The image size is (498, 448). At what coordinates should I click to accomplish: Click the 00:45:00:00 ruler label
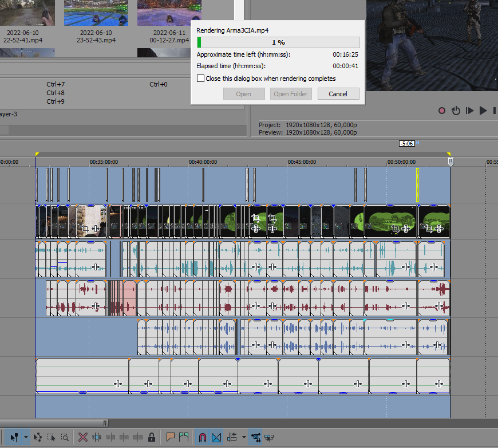[x=302, y=162]
